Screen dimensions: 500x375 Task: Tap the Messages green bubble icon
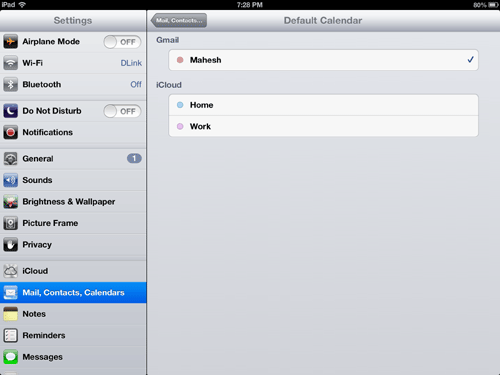tap(10, 357)
